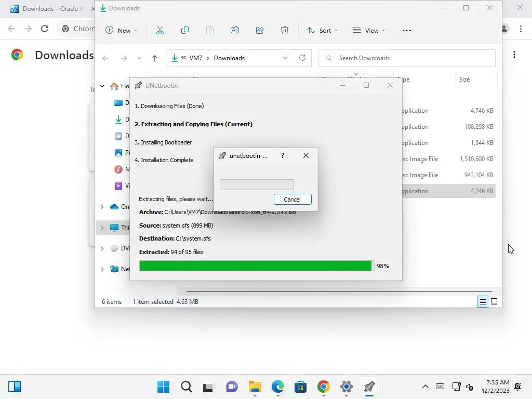Viewport: 532px width, 399px height.
Task: Open the Sort dropdown
Action: pos(322,31)
